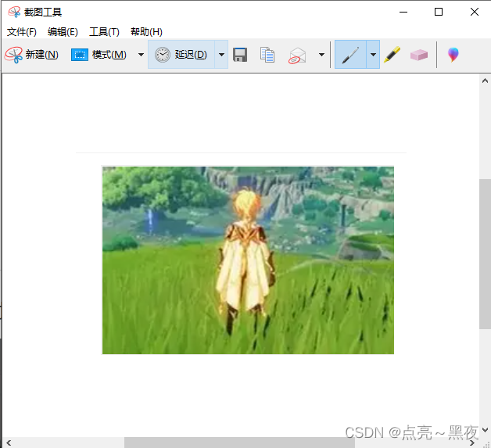491x448 pixels.
Task: Maximize the Snipping Tool window
Action: pos(439,12)
